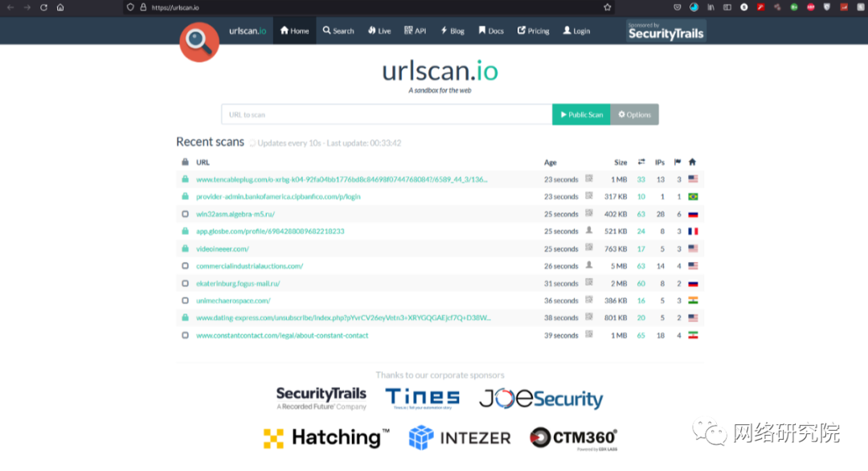Click the urlscan.io brand text in navbar

tap(248, 31)
